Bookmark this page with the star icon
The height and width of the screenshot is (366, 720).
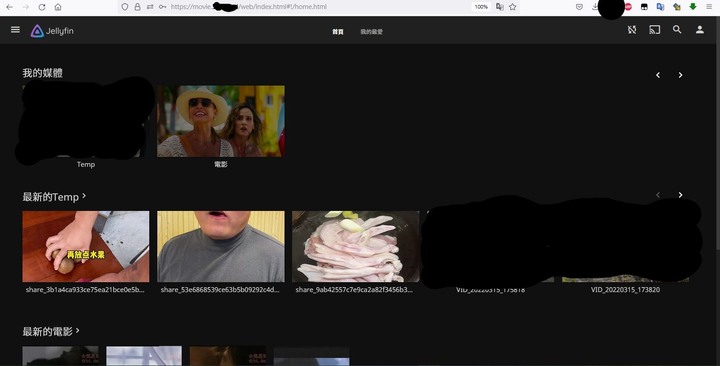click(512, 7)
